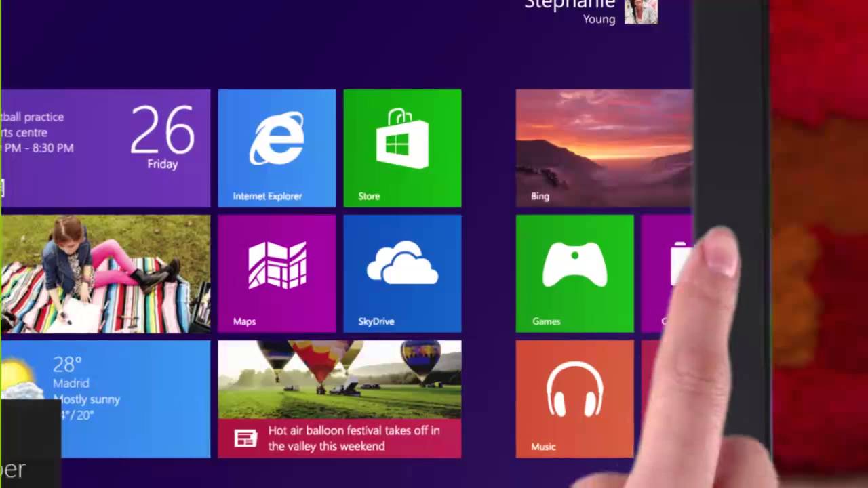Open the Store tile
The height and width of the screenshot is (488, 868).
click(402, 148)
